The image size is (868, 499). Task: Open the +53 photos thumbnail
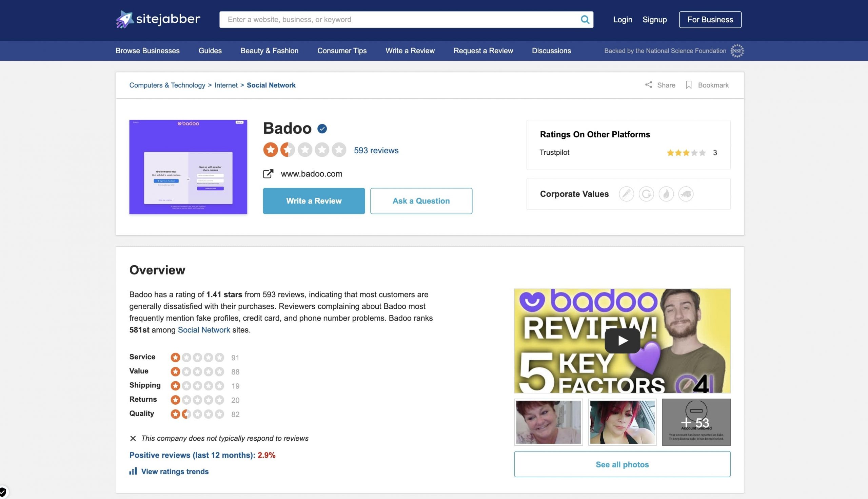[x=696, y=422]
